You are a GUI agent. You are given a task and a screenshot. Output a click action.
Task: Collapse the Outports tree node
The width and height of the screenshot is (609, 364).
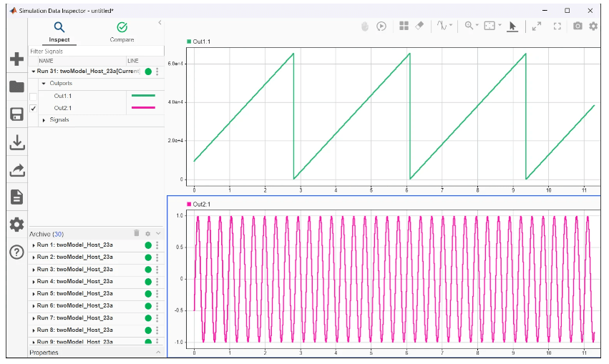[43, 84]
